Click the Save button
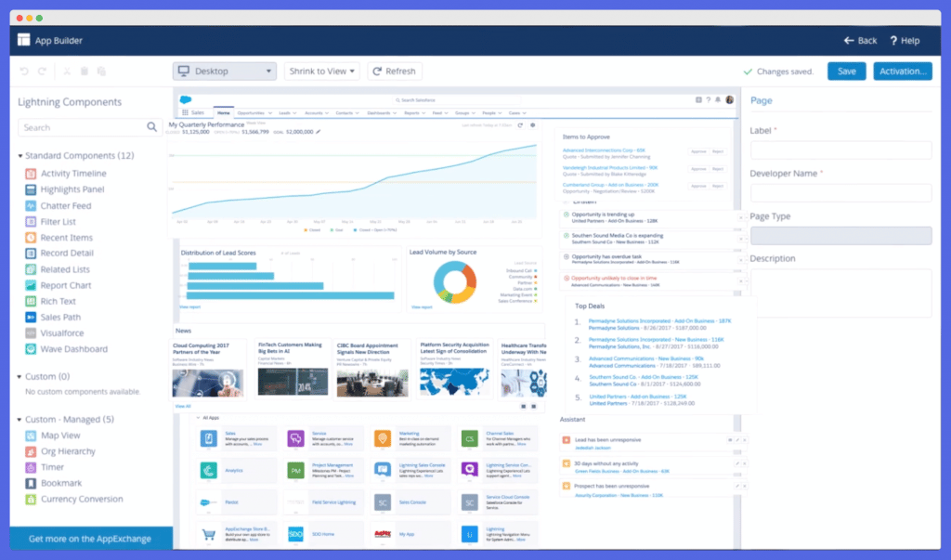This screenshot has width=951, height=560. (847, 71)
